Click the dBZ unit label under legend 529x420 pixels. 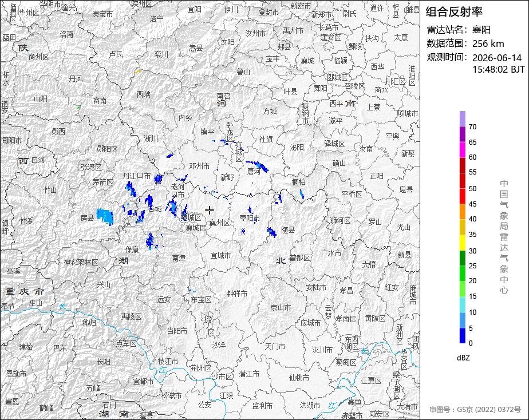point(463,358)
